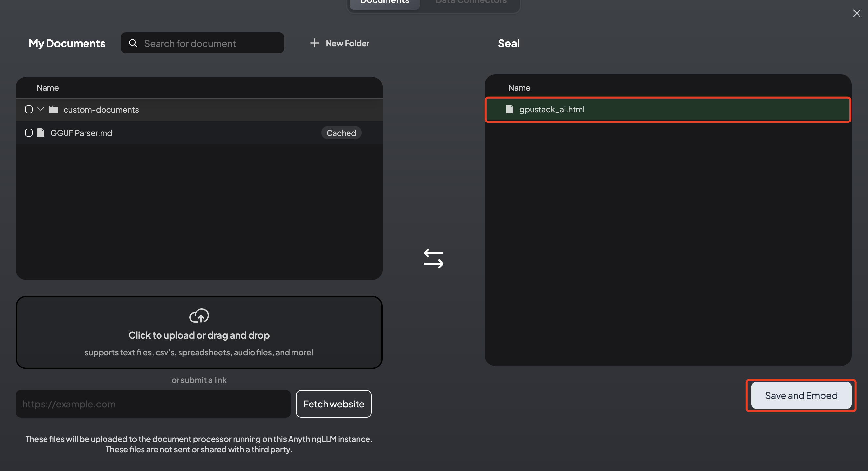868x471 pixels.
Task: Focus the https://example.com link field
Action: (153, 404)
